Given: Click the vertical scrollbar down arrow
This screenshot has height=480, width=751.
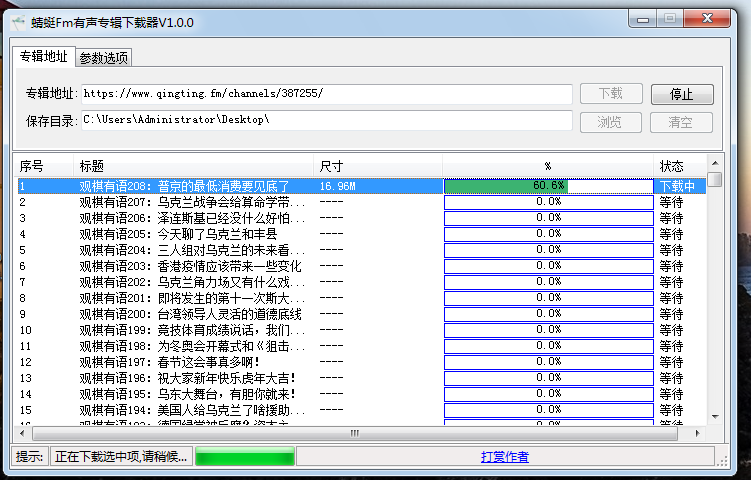Looking at the screenshot, I should [714, 418].
